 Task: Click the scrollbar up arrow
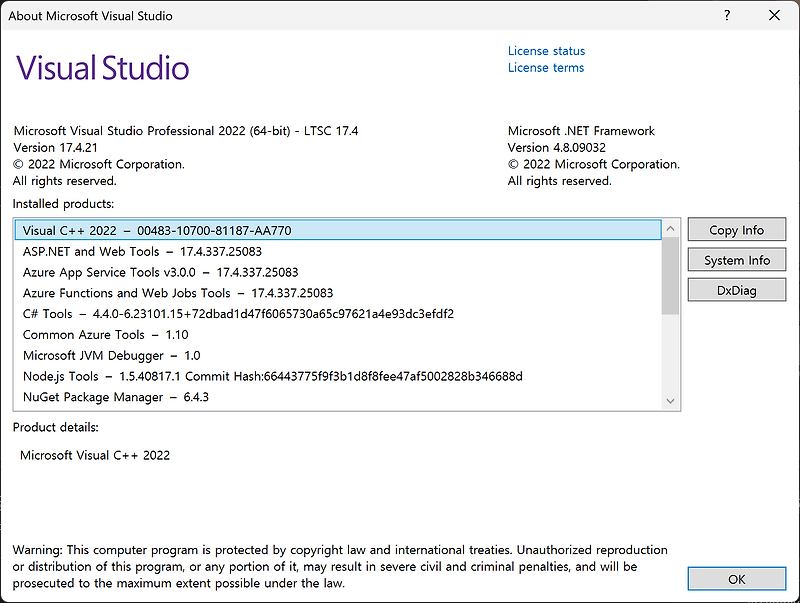click(670, 228)
